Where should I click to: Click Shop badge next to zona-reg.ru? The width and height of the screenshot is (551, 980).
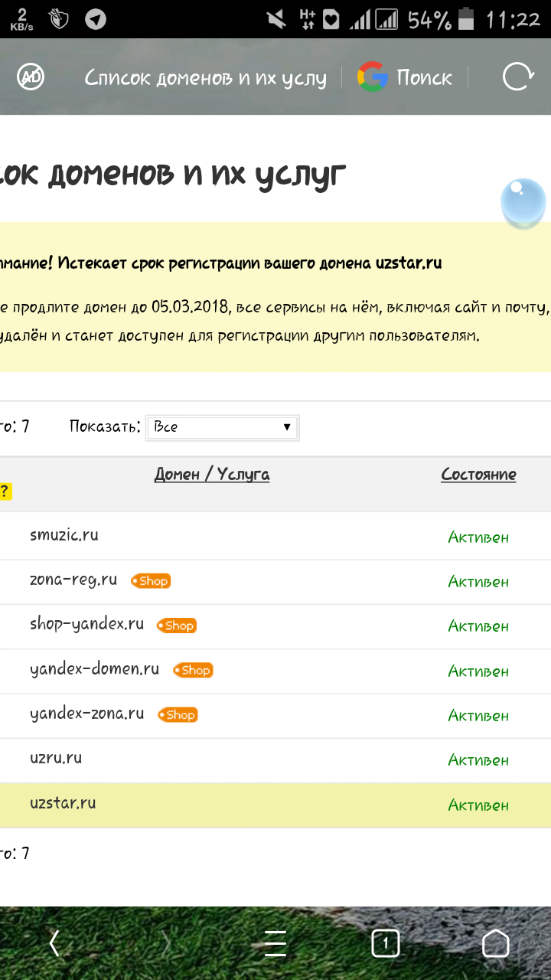(x=151, y=581)
